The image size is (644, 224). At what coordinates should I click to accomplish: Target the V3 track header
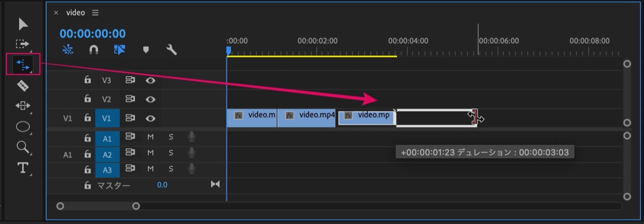[107, 80]
